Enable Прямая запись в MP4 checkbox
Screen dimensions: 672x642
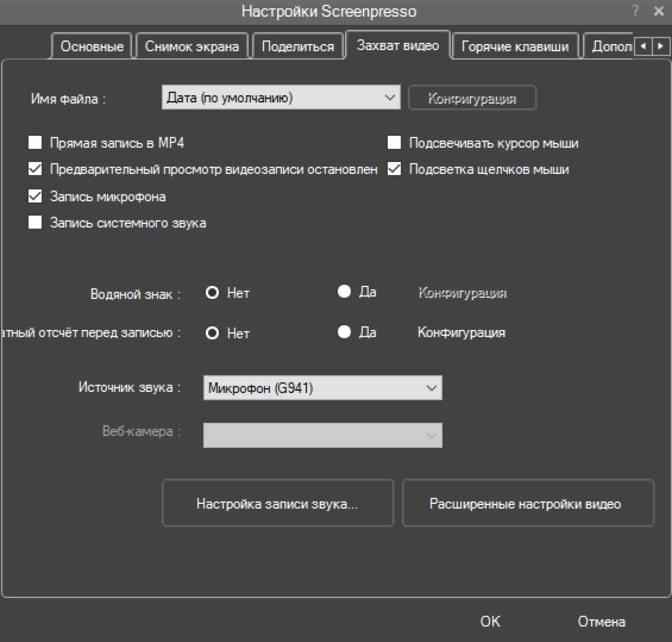tap(35, 143)
